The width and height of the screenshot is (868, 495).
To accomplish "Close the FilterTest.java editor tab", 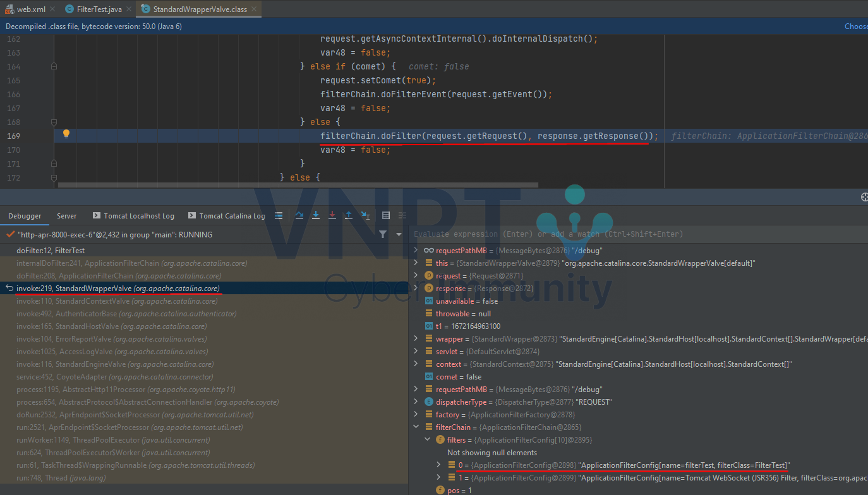I will (x=128, y=9).
